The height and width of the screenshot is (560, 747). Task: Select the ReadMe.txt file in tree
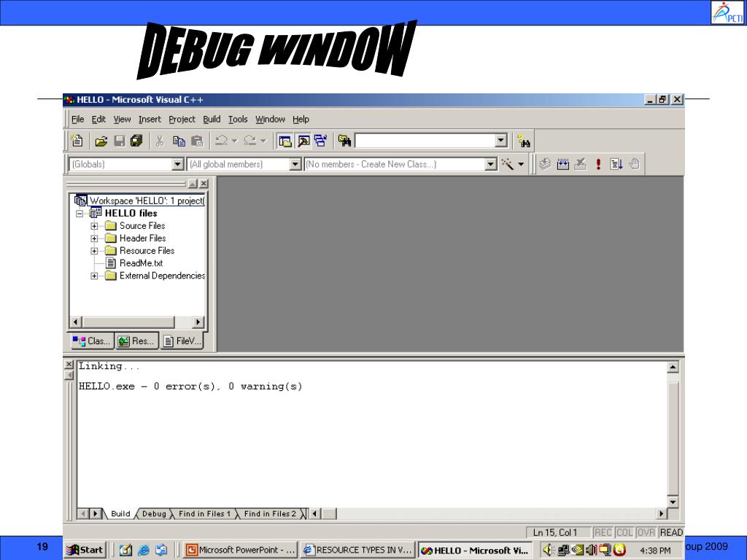click(x=141, y=262)
